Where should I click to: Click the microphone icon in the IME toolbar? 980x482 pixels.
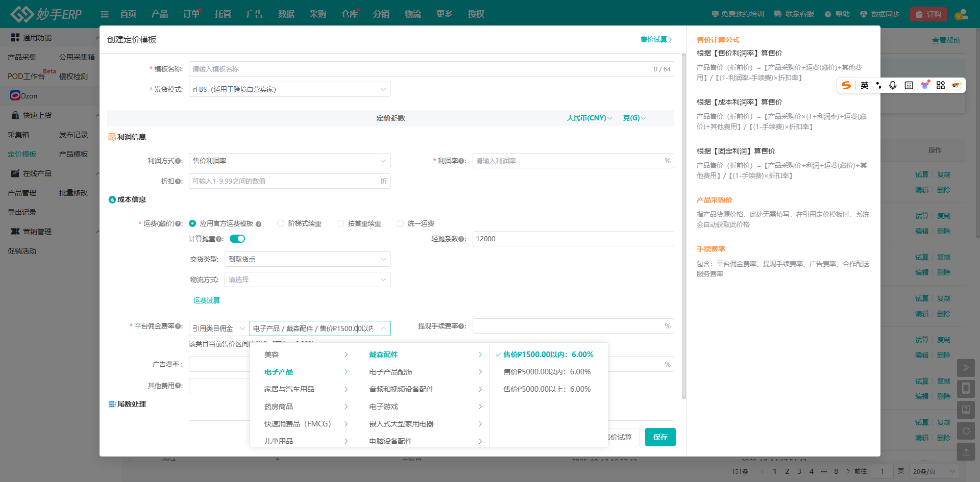coord(893,85)
